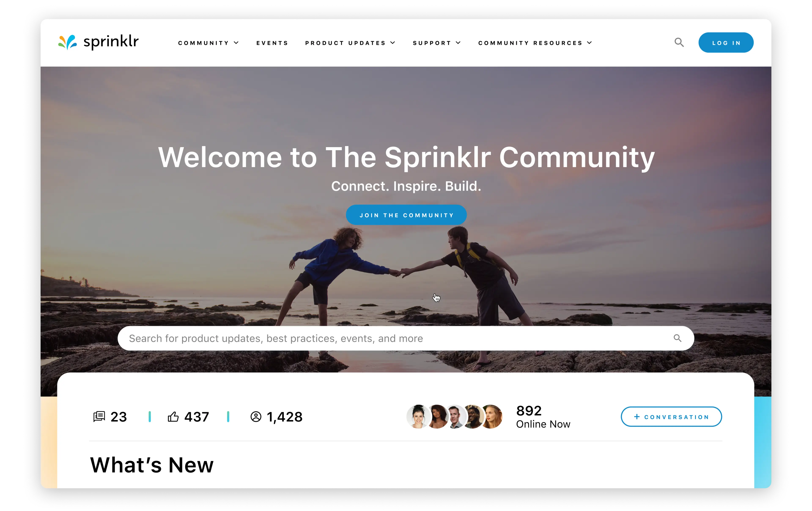Click the search magnifying glass icon
812x511 pixels.
[679, 42]
